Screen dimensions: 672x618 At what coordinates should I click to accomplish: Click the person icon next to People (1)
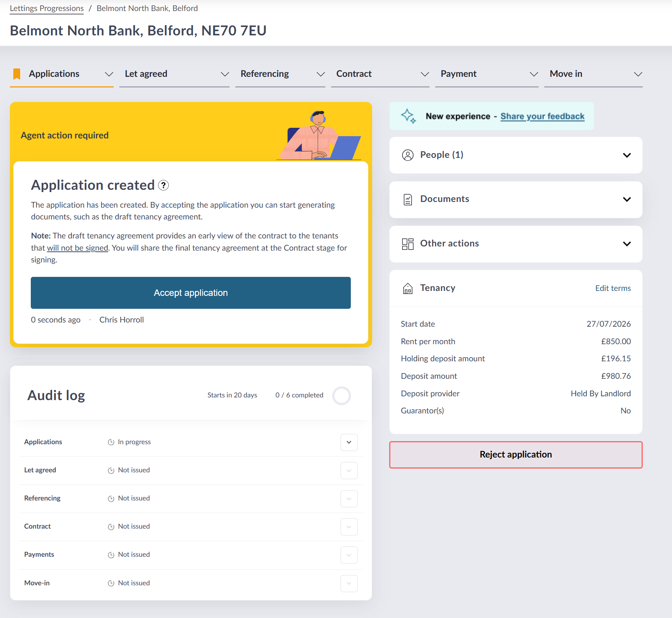pyautogui.click(x=408, y=155)
